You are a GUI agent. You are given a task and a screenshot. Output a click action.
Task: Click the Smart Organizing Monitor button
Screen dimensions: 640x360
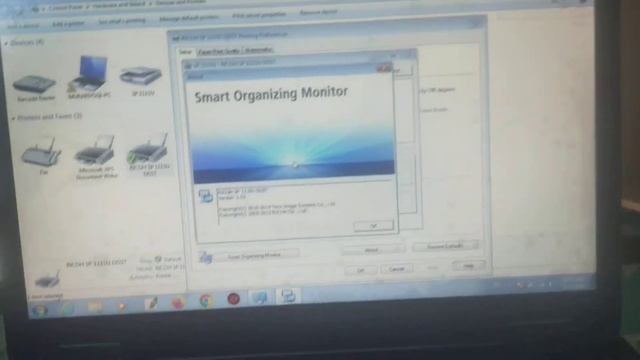point(258,256)
